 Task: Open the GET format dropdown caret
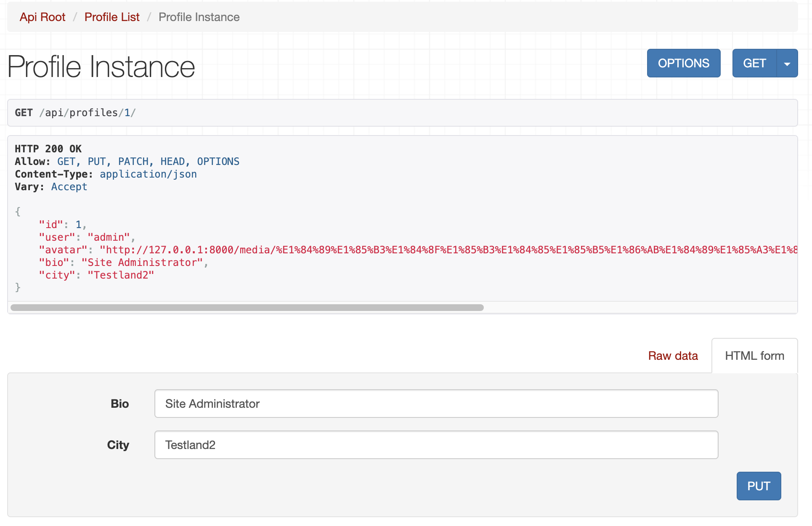click(x=787, y=64)
